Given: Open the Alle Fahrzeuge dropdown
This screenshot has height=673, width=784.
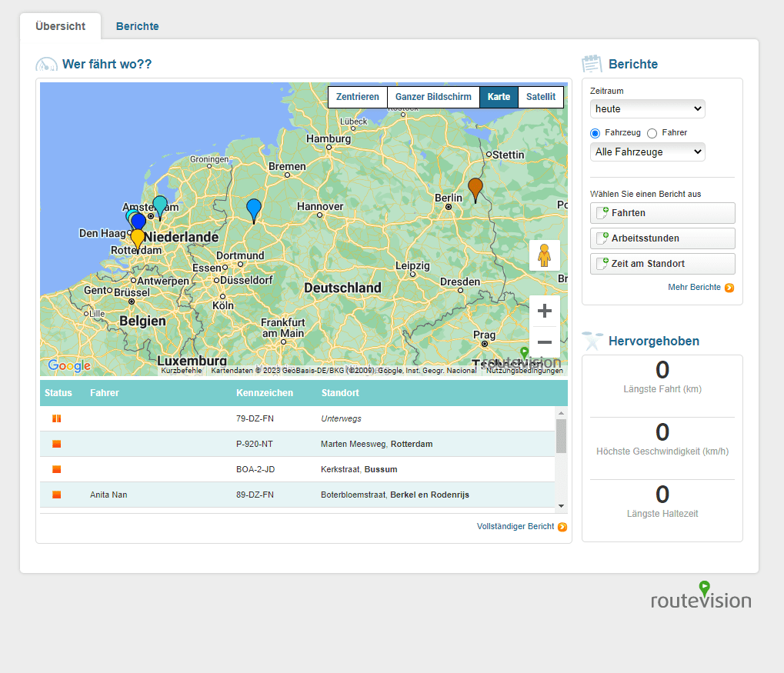Looking at the screenshot, I should pos(648,152).
